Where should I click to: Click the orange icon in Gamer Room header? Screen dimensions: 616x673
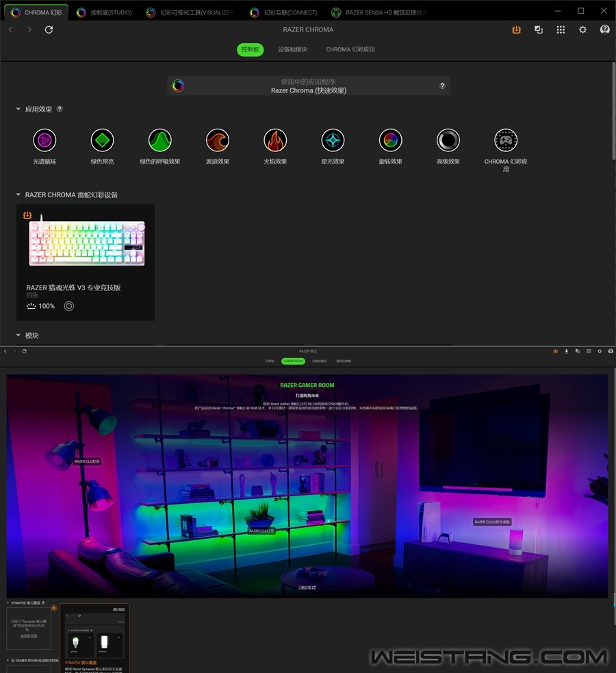pos(555,351)
